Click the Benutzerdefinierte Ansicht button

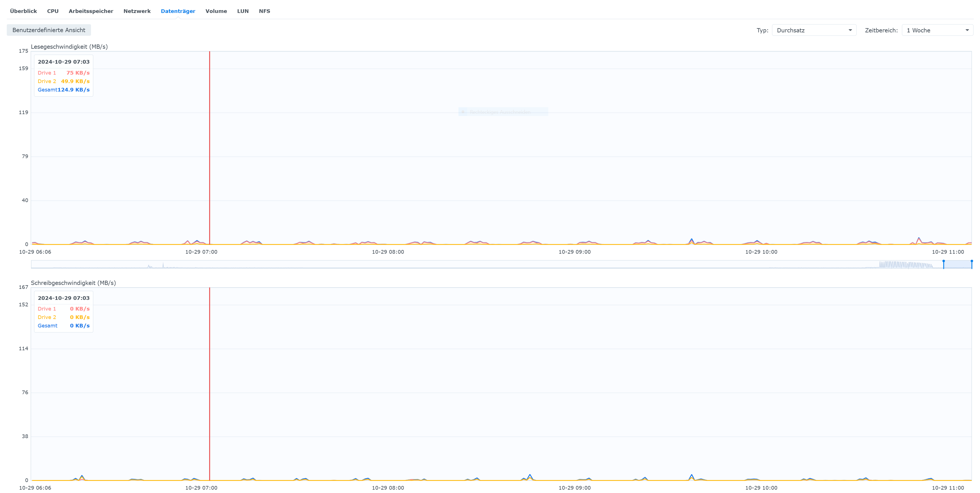[49, 30]
